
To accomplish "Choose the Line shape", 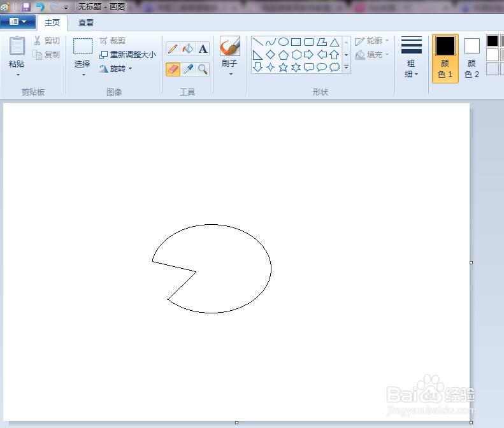I will point(258,42).
